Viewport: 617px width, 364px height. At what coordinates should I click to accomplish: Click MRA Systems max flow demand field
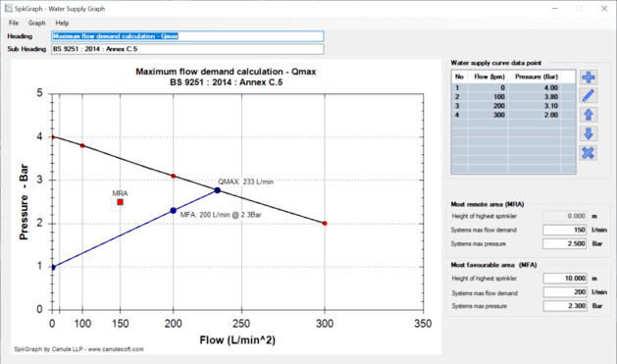pyautogui.click(x=565, y=230)
